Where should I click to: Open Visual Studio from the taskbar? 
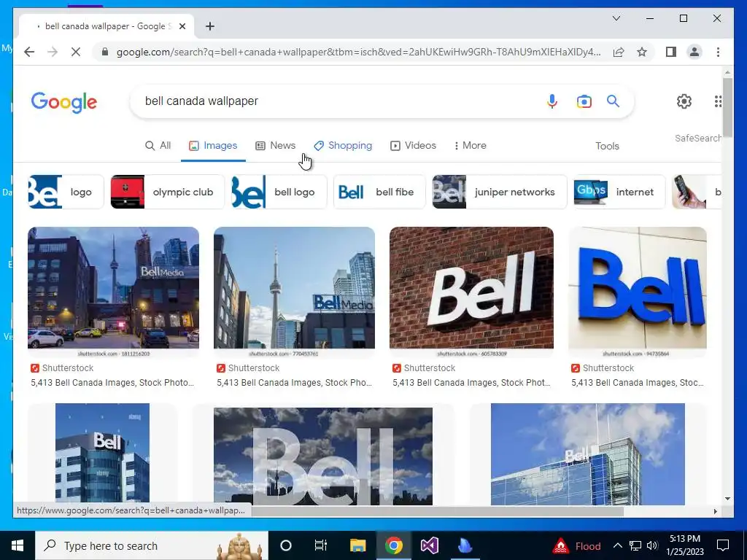click(x=429, y=545)
